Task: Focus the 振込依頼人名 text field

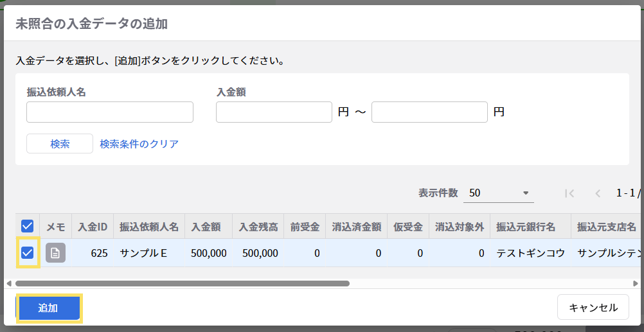Action: coord(110,112)
